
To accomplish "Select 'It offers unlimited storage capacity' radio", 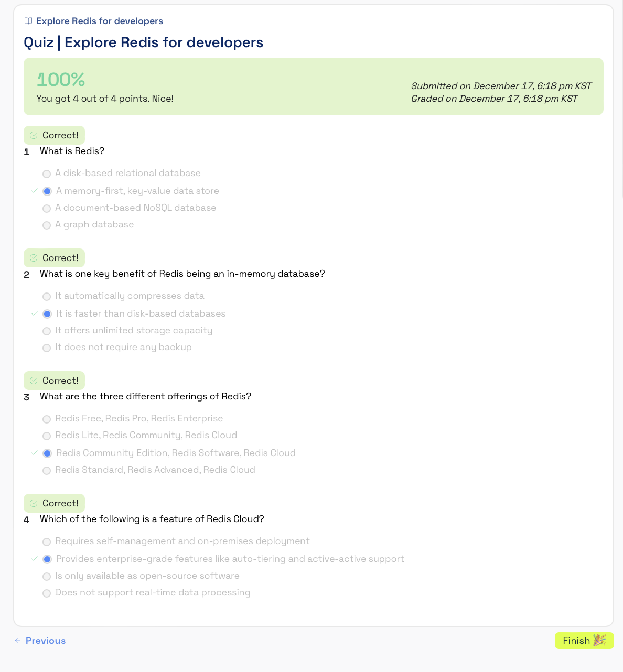I will click(47, 331).
